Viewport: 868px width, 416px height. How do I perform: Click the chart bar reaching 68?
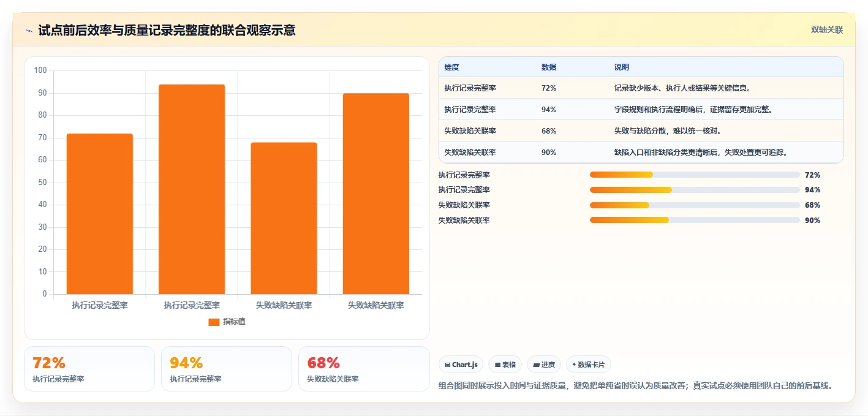click(284, 218)
